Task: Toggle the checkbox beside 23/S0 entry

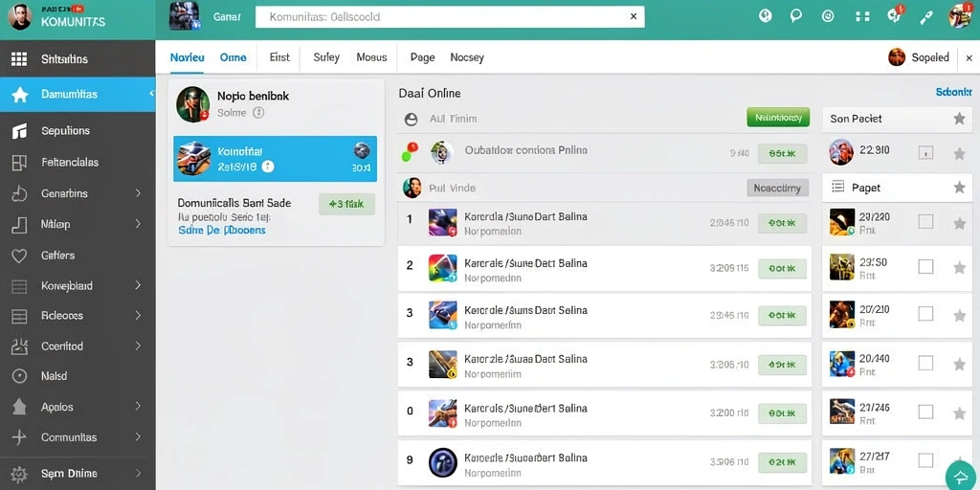Action: [925, 267]
